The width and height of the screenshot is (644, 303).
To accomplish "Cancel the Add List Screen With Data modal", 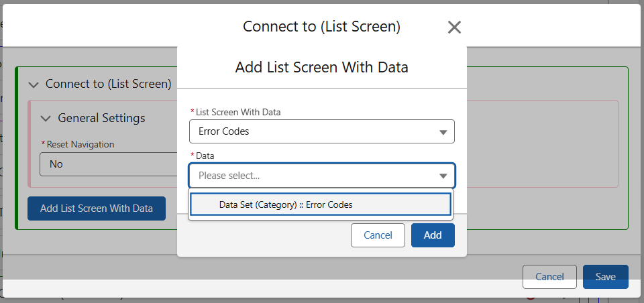I will pyautogui.click(x=378, y=235).
